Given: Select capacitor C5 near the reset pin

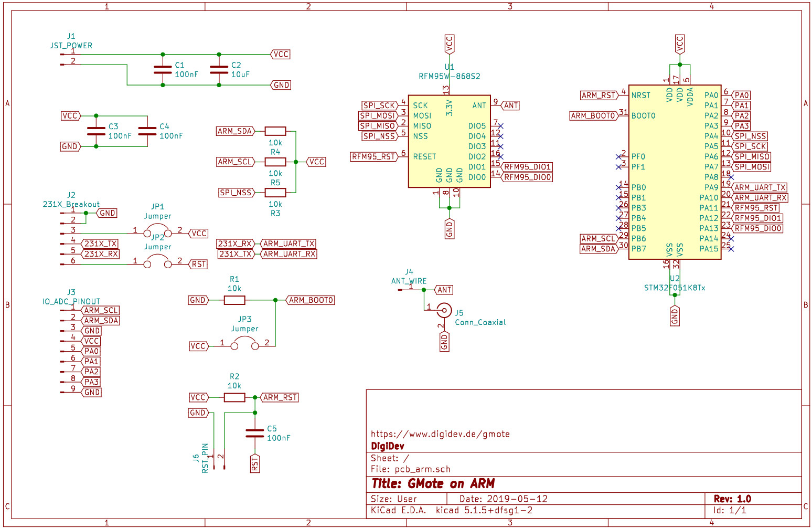Looking at the screenshot, I should 255,433.
